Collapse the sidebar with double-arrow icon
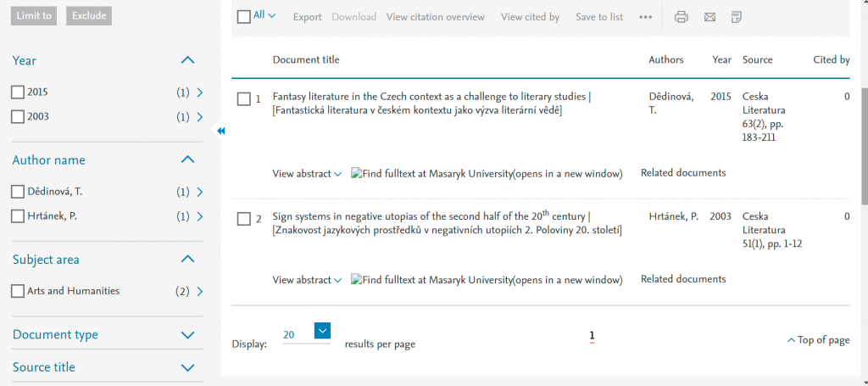Screen dimensions: 868x386 click(x=220, y=131)
